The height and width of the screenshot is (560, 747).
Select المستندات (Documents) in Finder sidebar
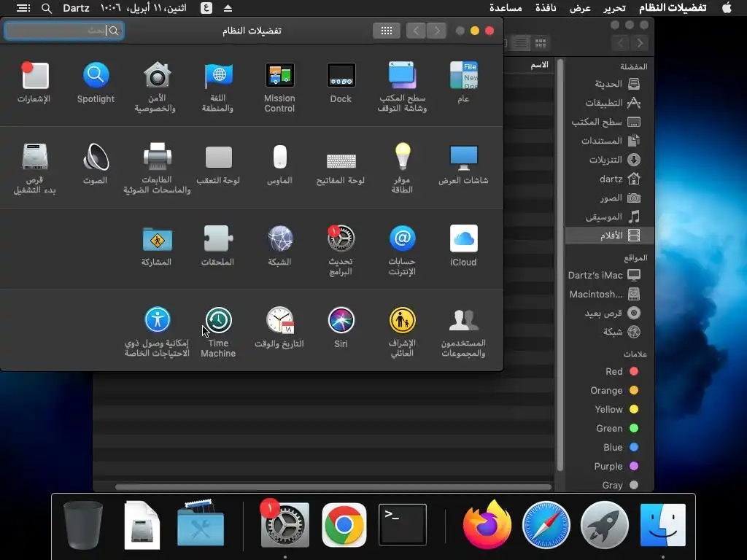610,141
